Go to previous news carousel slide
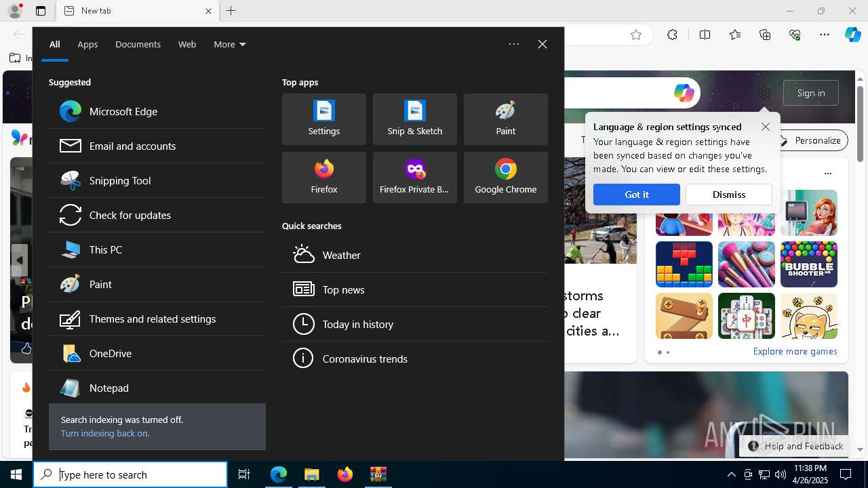 click(20, 260)
